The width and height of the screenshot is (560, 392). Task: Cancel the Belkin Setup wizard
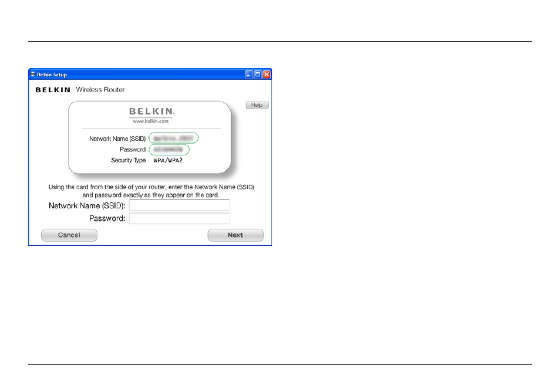pyautogui.click(x=69, y=235)
